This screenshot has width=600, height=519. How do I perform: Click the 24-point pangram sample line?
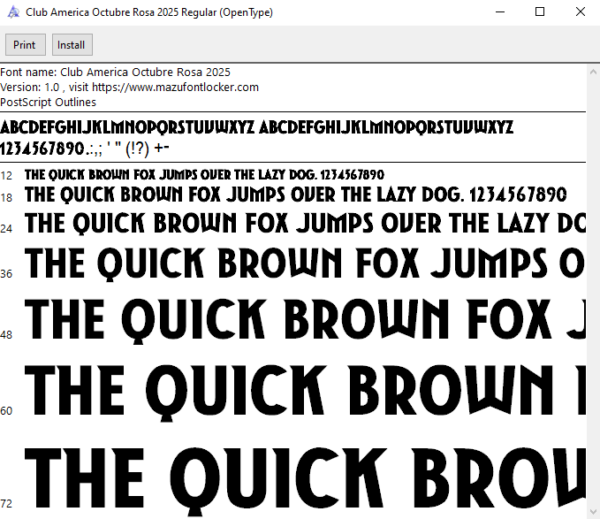pyautogui.click(x=305, y=223)
